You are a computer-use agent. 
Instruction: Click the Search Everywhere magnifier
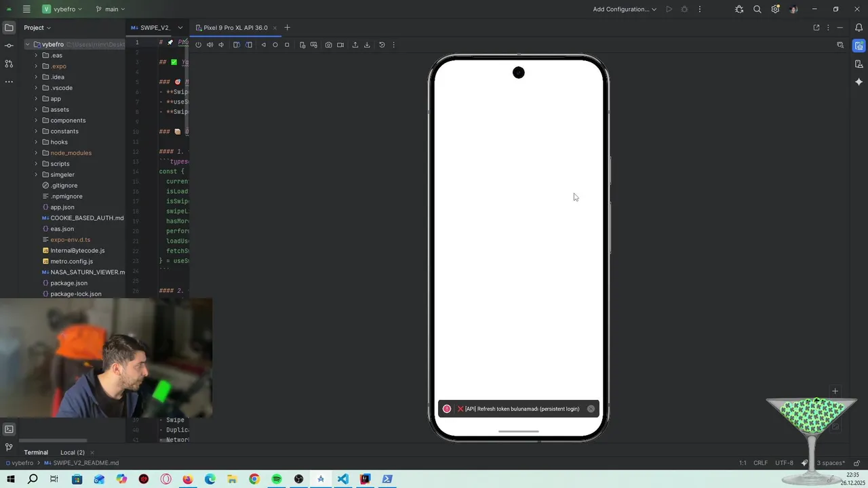[x=757, y=9]
